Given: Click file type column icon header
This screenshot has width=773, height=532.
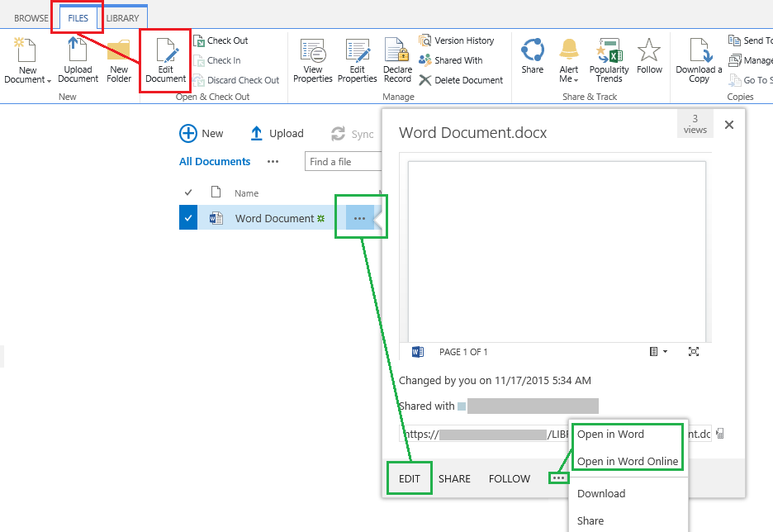Looking at the screenshot, I should click(216, 192).
